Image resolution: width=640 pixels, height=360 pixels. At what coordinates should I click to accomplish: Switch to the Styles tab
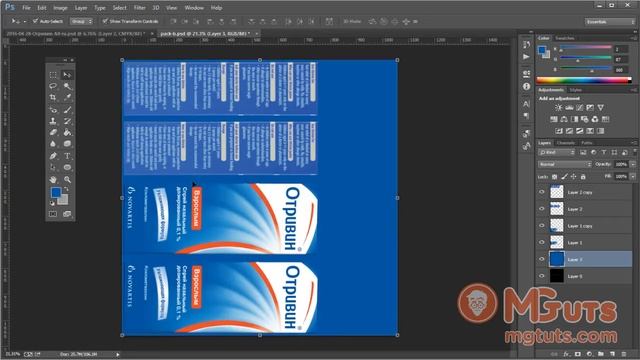[576, 90]
